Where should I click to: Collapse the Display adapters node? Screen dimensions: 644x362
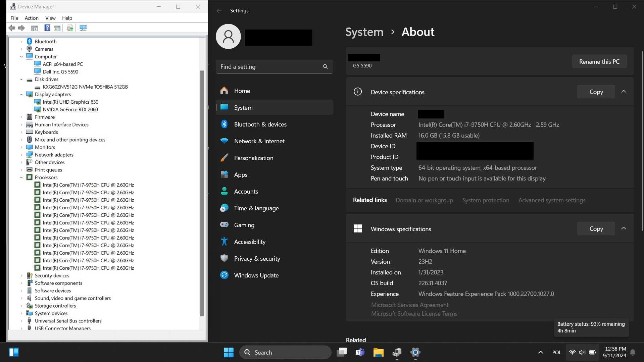[21, 94]
